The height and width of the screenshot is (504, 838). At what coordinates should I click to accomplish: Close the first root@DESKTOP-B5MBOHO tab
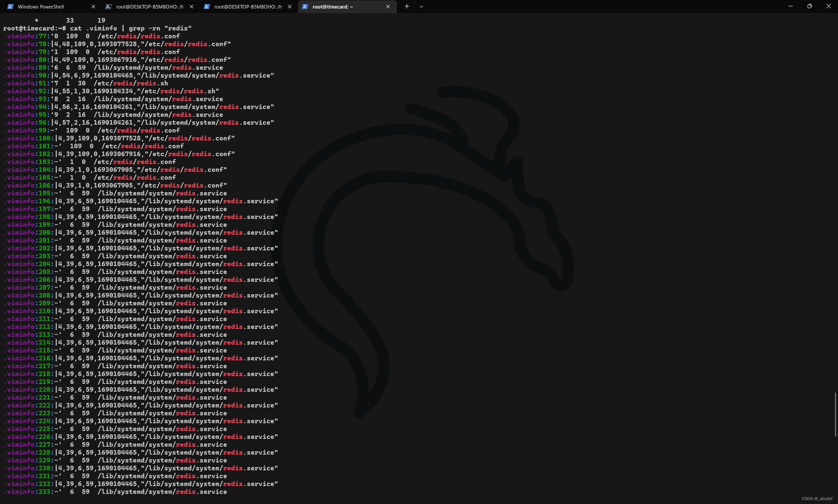click(191, 7)
